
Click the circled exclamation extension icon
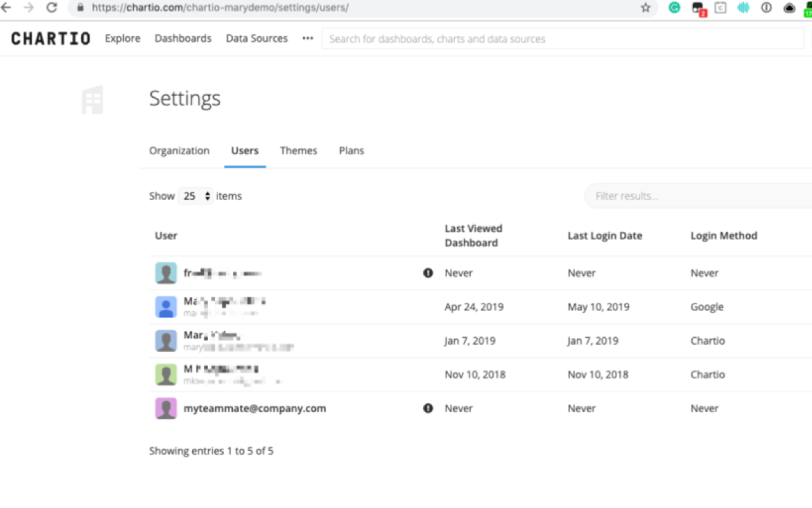pos(766,8)
